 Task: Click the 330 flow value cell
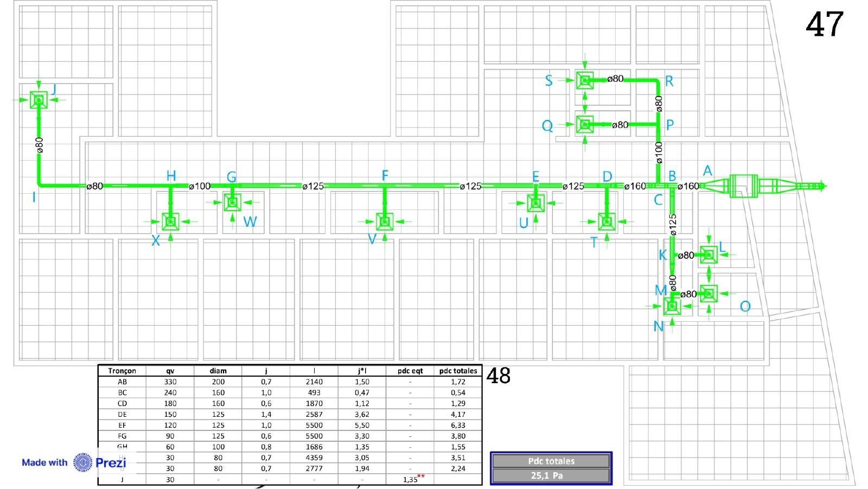tap(170, 382)
